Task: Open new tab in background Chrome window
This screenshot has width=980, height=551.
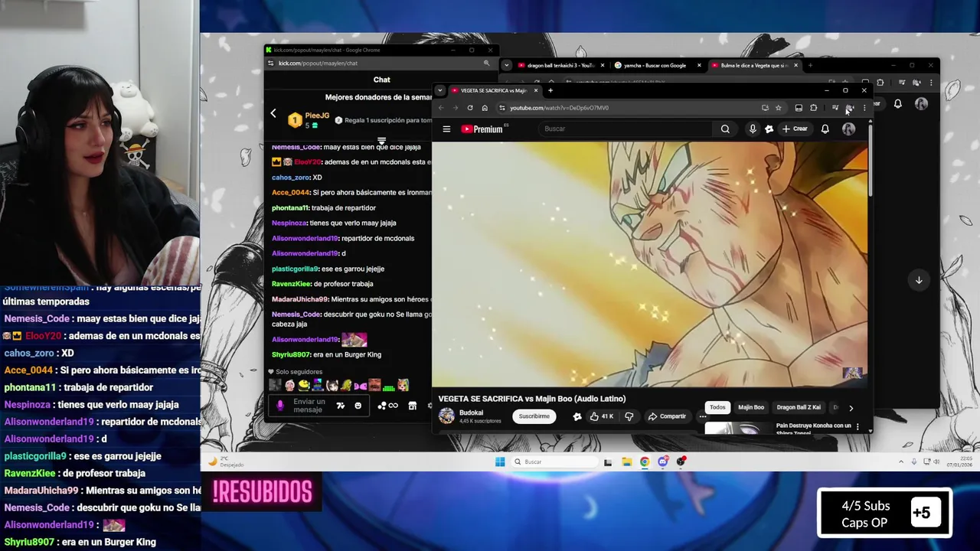Action: pos(810,65)
